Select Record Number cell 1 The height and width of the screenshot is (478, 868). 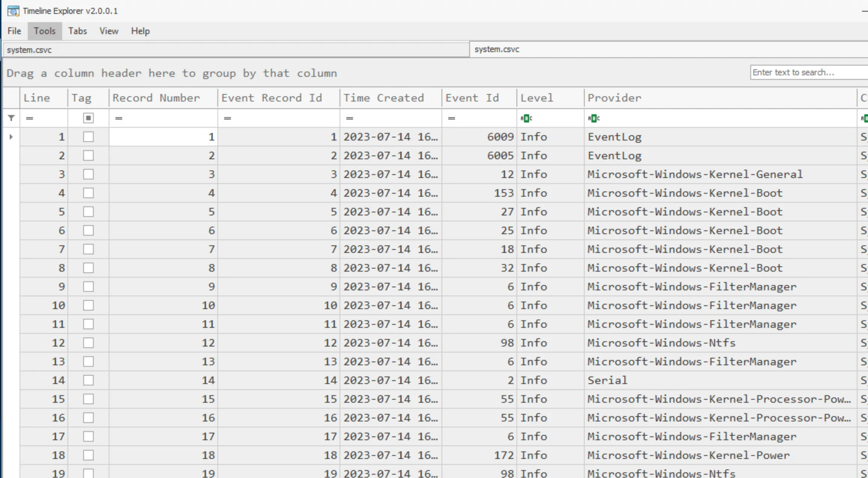point(163,137)
